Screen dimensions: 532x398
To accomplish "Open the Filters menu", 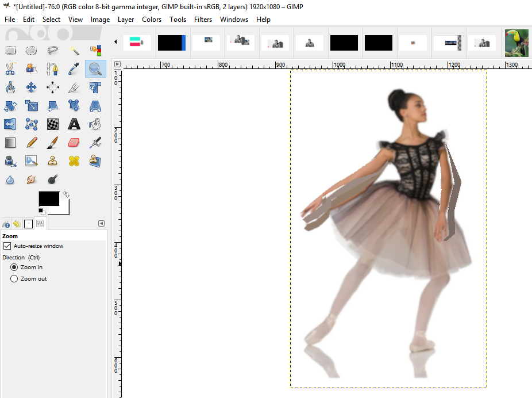I will coord(203,20).
